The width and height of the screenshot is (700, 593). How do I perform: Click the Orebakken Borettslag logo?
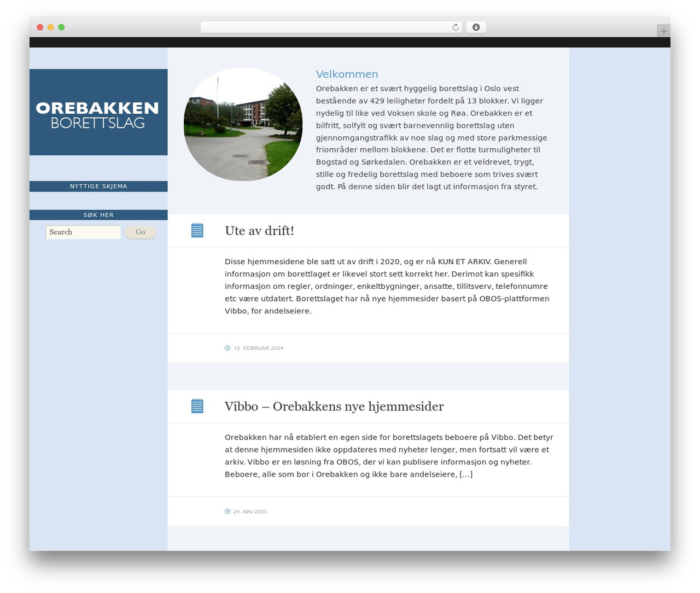click(98, 112)
